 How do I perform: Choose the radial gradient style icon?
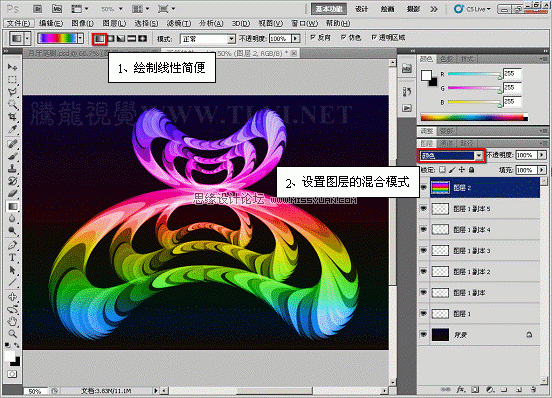(111, 38)
